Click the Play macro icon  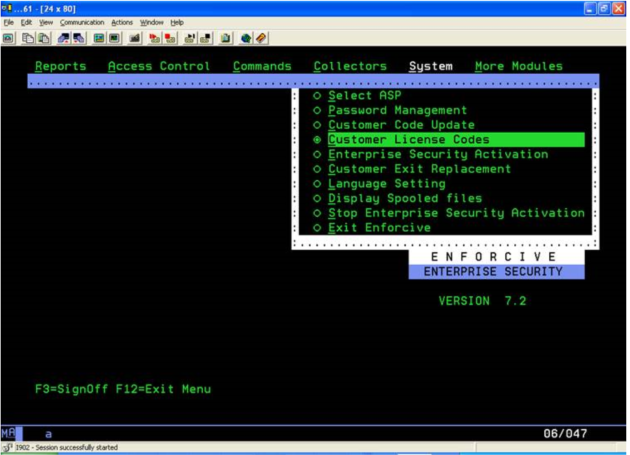click(x=190, y=38)
